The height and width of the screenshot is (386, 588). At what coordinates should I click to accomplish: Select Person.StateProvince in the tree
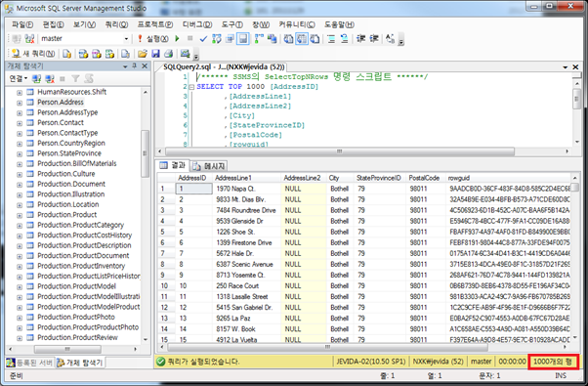coord(69,153)
